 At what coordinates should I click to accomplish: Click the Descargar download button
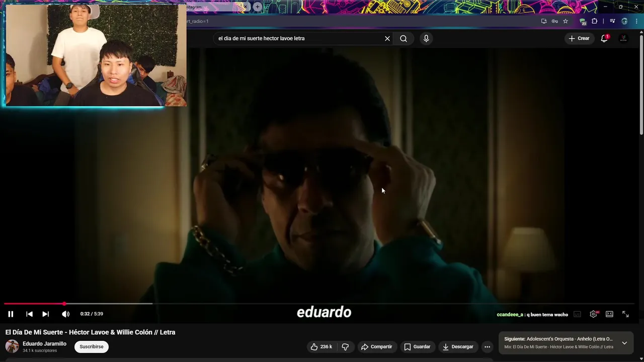pyautogui.click(x=458, y=346)
